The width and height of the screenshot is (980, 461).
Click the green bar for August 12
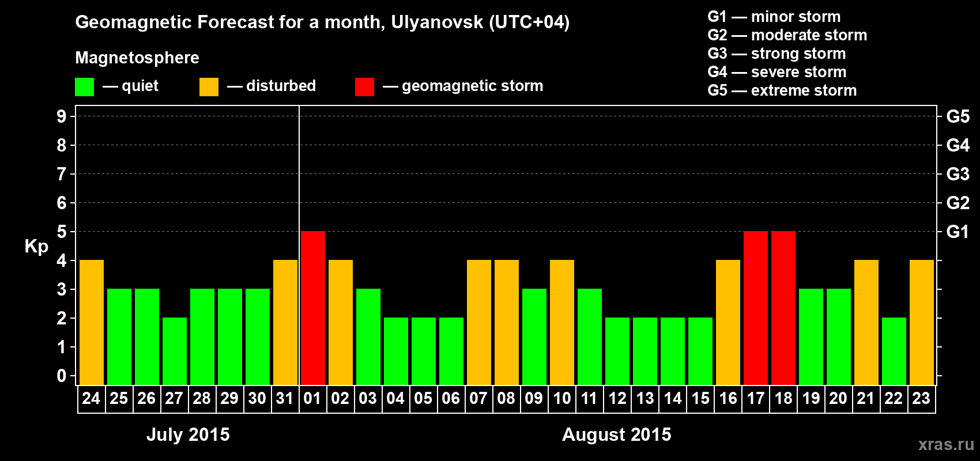pyautogui.click(x=617, y=351)
